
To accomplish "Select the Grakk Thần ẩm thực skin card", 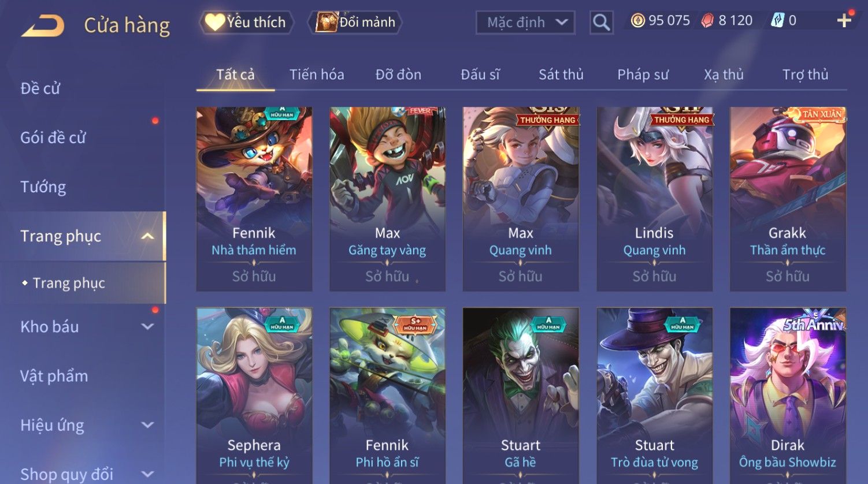I will 788,199.
